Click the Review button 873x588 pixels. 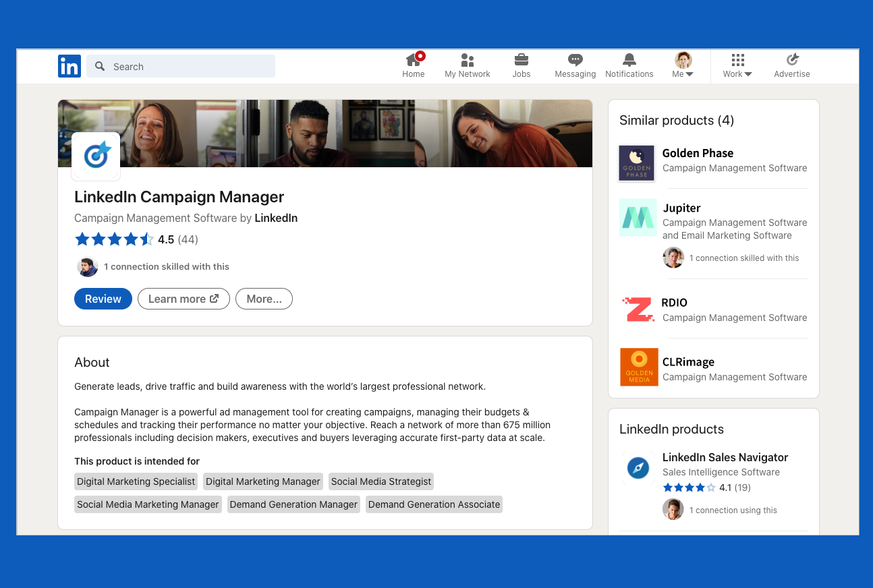103,299
